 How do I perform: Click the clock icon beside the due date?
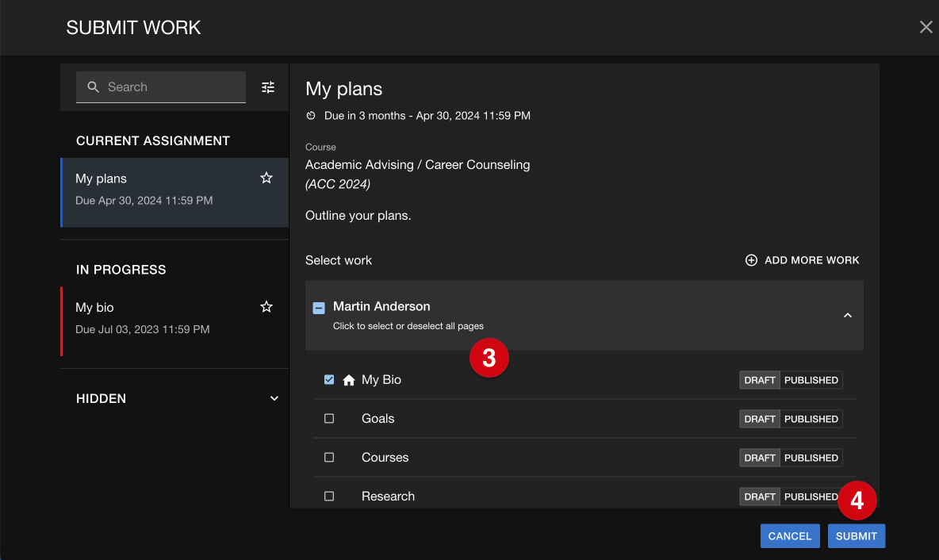pos(311,116)
